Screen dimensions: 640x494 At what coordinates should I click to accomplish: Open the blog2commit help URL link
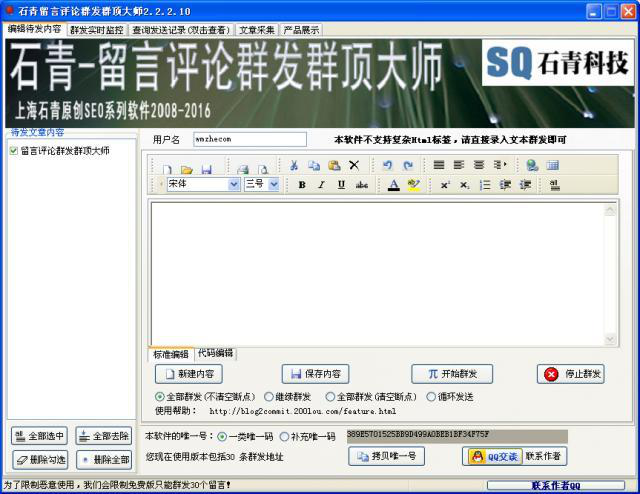pyautogui.click(x=302, y=411)
